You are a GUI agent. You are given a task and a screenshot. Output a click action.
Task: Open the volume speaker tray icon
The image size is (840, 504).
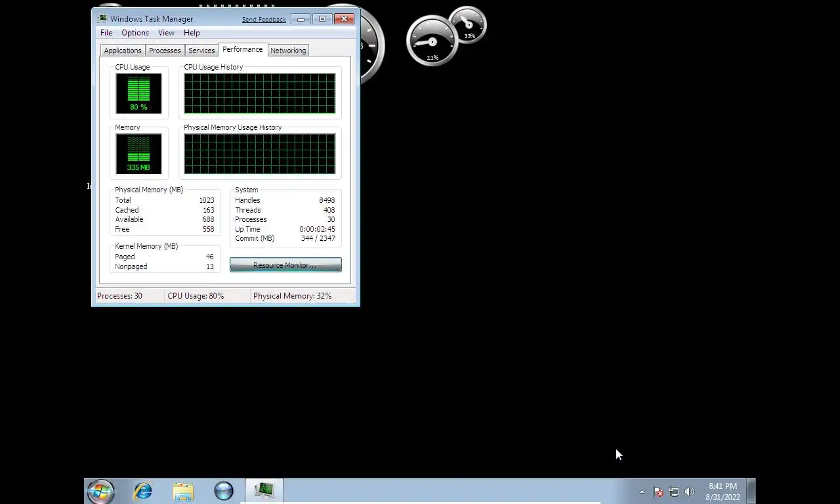(690, 492)
